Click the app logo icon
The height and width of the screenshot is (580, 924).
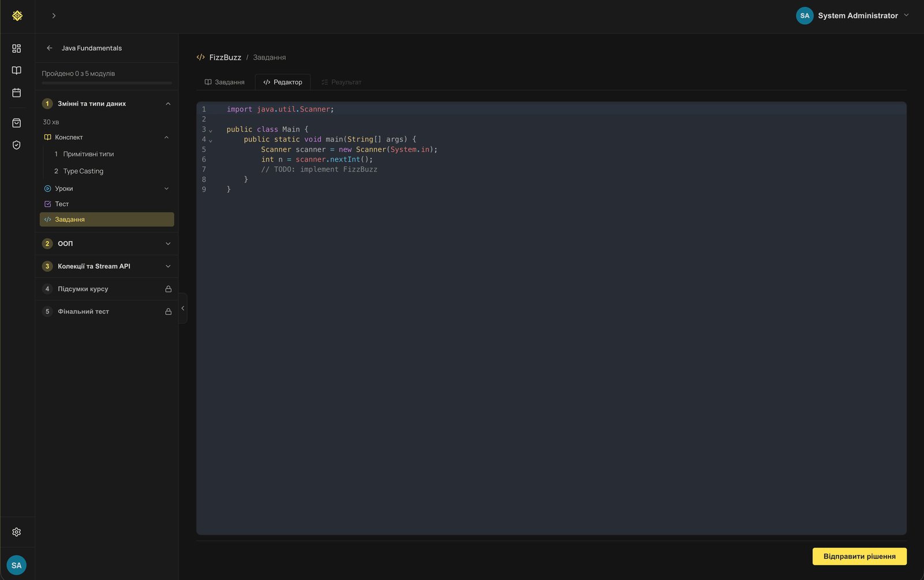click(x=17, y=16)
